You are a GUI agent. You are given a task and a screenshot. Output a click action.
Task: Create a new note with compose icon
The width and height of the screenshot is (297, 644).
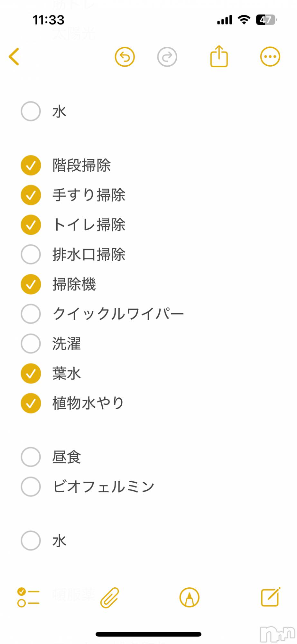(x=270, y=597)
